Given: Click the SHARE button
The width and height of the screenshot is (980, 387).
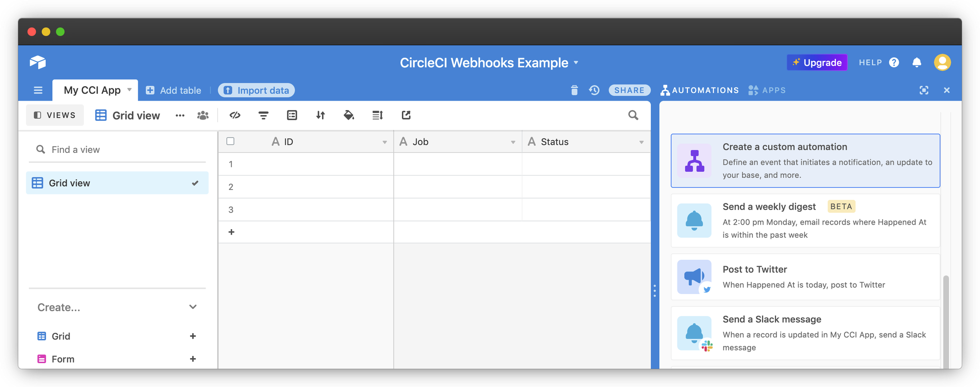Looking at the screenshot, I should click(x=630, y=90).
